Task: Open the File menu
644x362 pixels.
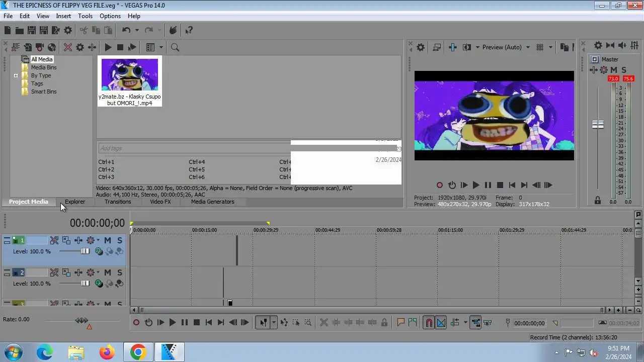Action: 8,16
